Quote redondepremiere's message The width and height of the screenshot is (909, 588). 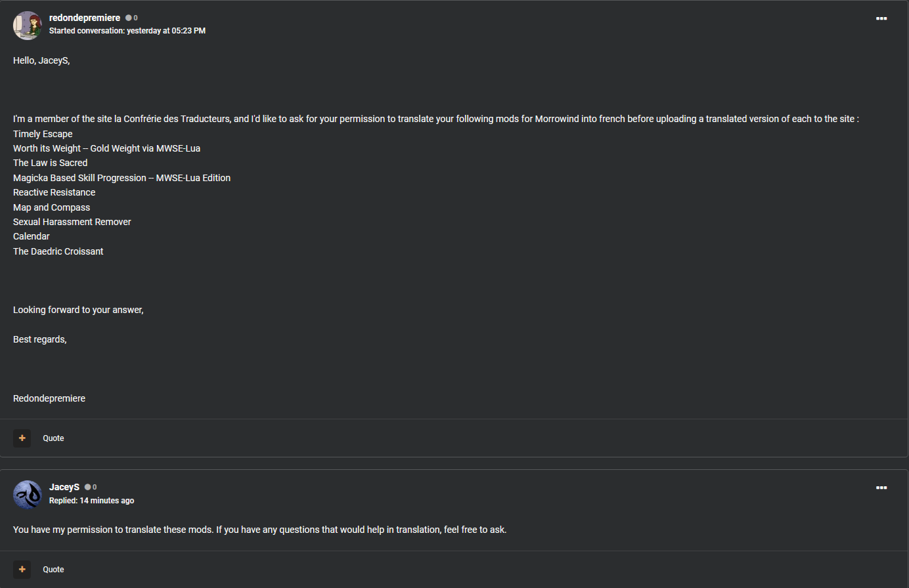tap(53, 438)
